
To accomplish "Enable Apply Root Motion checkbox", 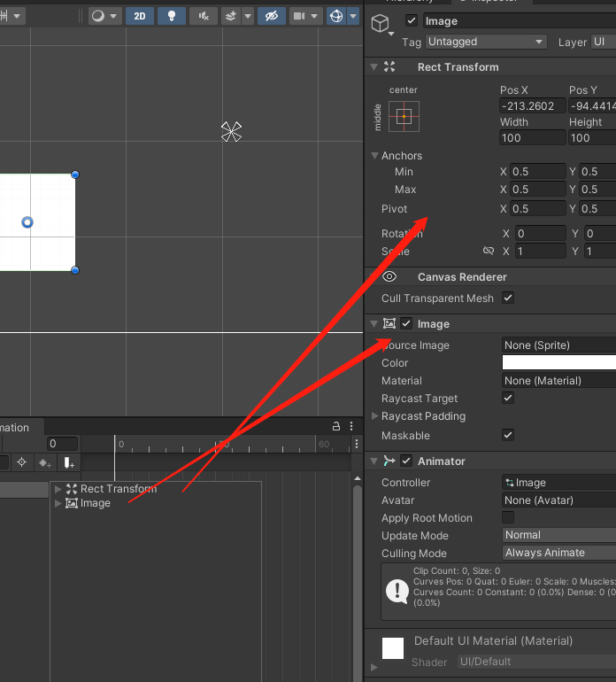I will pos(508,517).
